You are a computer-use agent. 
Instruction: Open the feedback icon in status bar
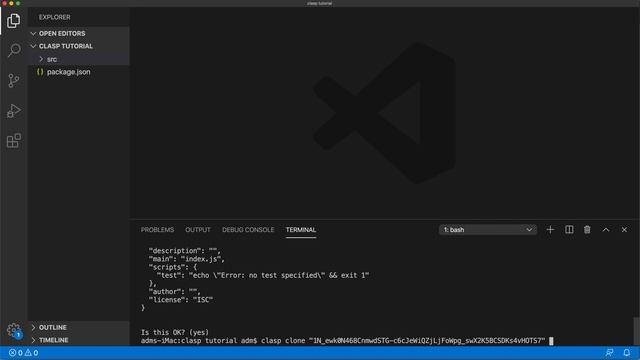click(609, 353)
